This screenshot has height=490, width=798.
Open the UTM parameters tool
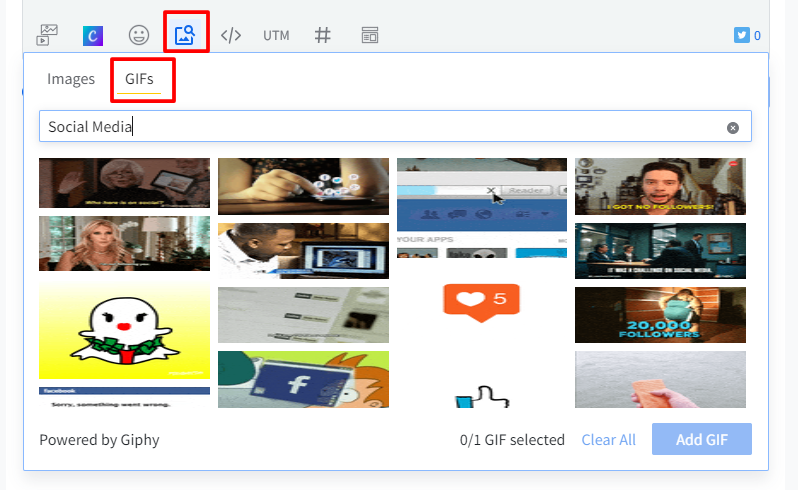coord(276,35)
